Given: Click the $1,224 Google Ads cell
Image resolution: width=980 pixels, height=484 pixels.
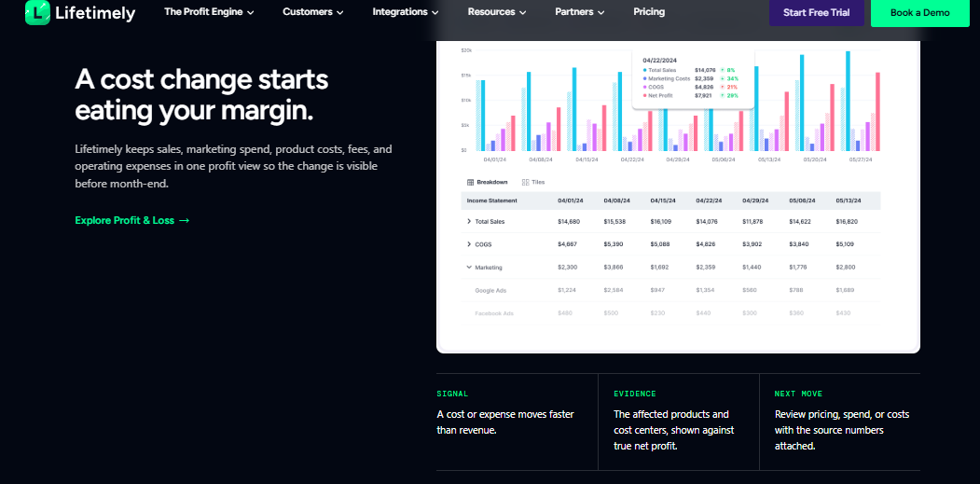Looking at the screenshot, I should (x=568, y=290).
